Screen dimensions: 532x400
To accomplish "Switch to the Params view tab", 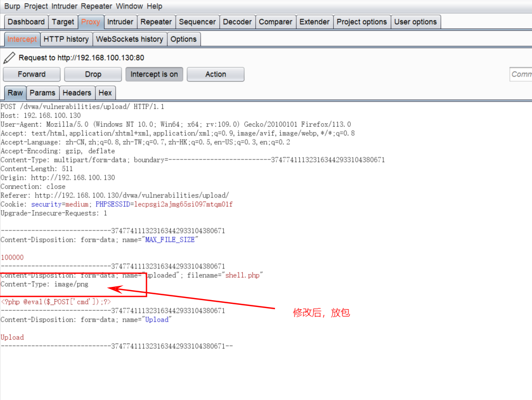I will (x=42, y=93).
